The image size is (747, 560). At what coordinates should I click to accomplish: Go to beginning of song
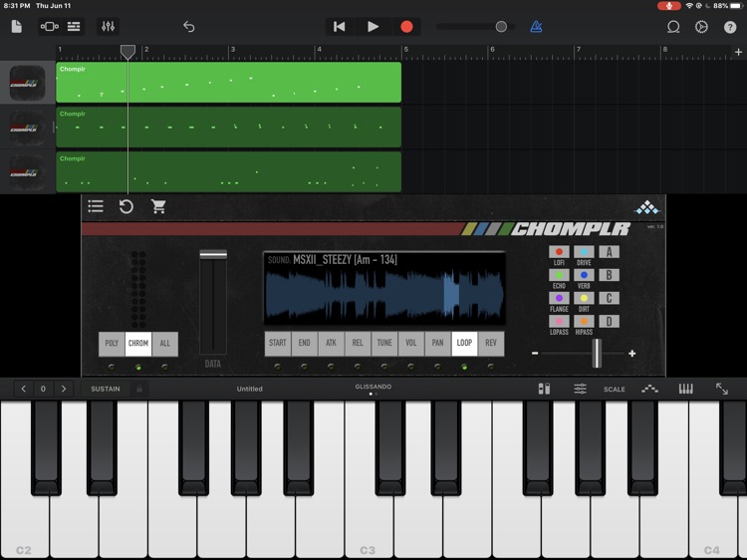(x=340, y=27)
